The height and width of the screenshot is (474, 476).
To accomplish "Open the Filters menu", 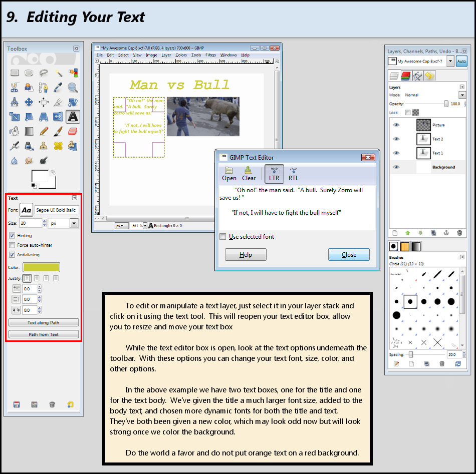I will (210, 55).
